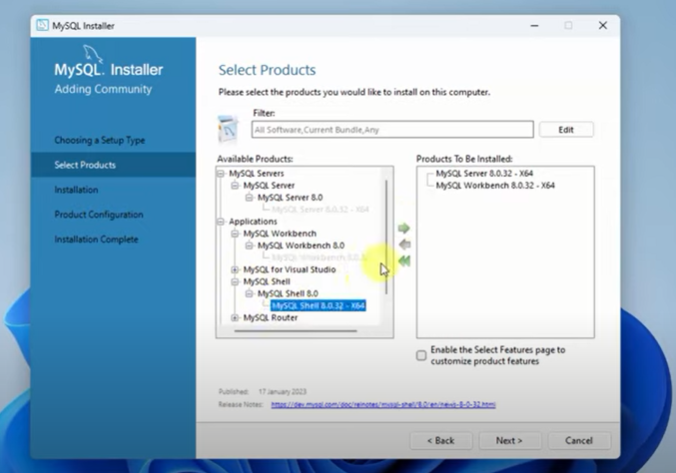Image resolution: width=676 pixels, height=473 pixels.
Task: Select the MySQL Shell 8.0 label
Action: tap(288, 294)
